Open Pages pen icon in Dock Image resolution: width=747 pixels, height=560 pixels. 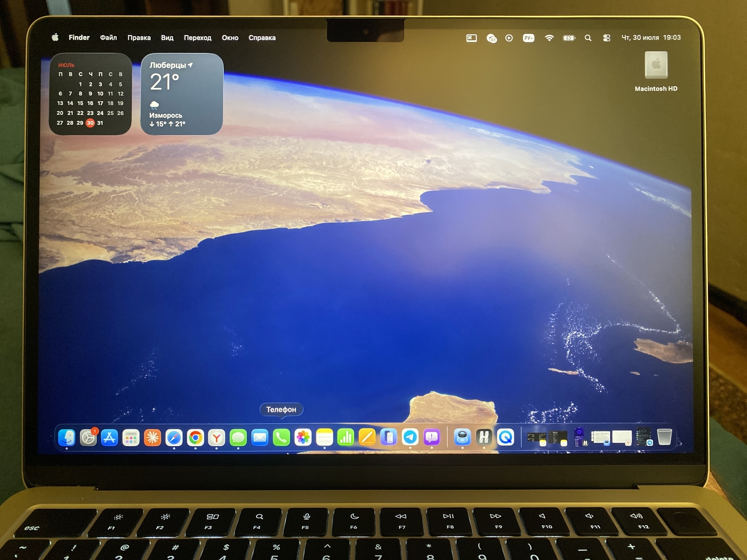point(367,437)
